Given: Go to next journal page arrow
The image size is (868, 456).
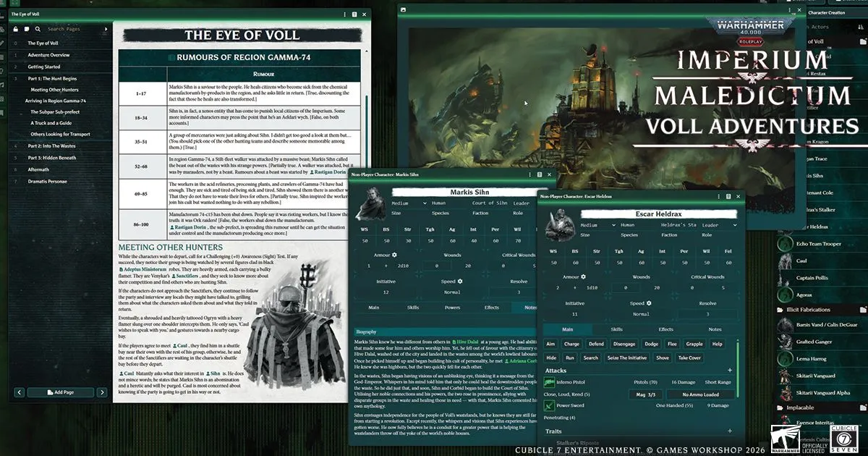Looking at the screenshot, I should pyautogui.click(x=102, y=392).
